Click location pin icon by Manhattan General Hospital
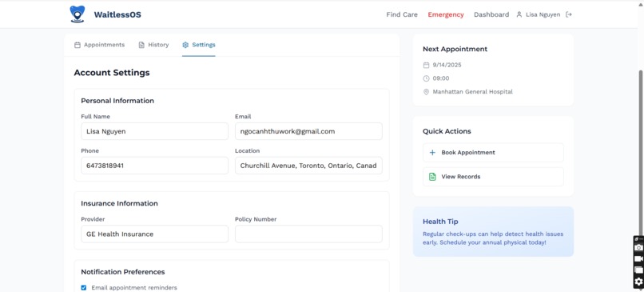 click(x=426, y=92)
